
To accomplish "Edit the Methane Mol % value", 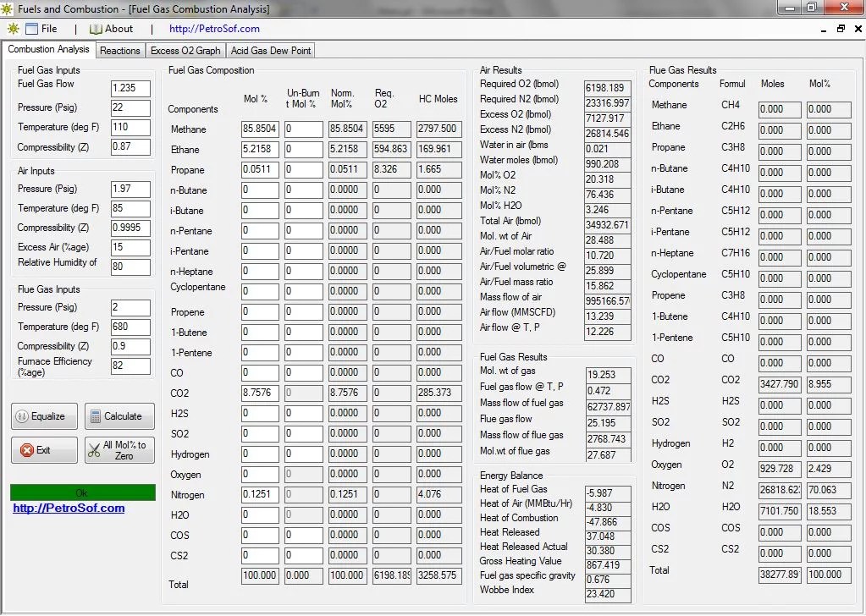I will (258, 129).
